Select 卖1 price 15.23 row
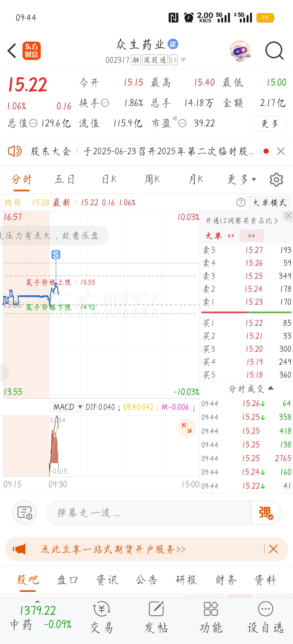This screenshot has width=293, height=644. point(246,302)
